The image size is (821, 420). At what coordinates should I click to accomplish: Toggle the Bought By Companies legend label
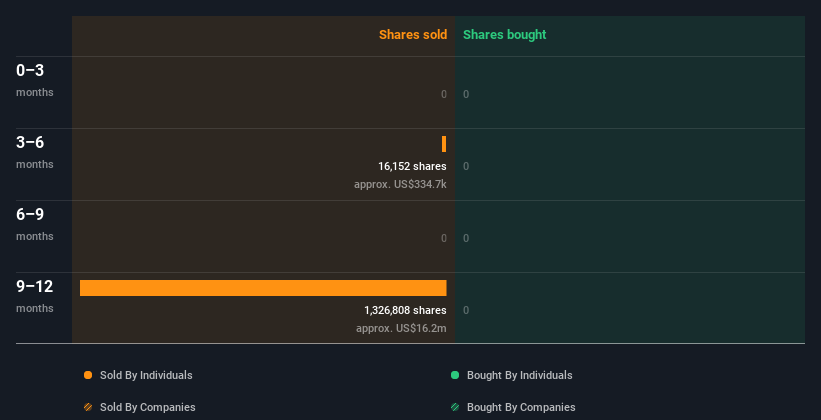tap(521, 407)
